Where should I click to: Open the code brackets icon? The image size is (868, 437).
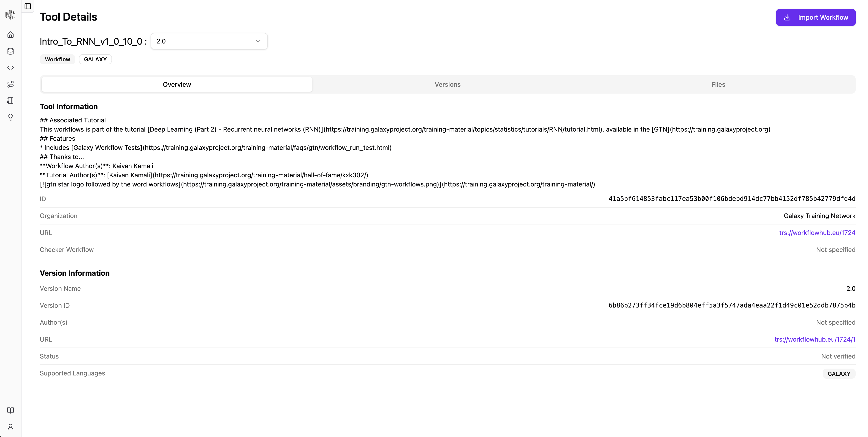coord(11,68)
